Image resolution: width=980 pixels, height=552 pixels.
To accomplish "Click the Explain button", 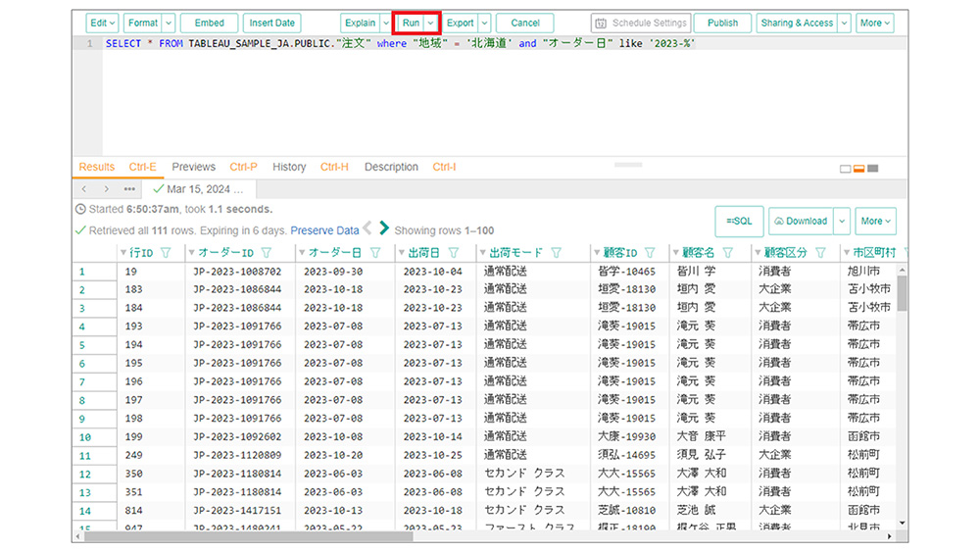I will click(361, 24).
